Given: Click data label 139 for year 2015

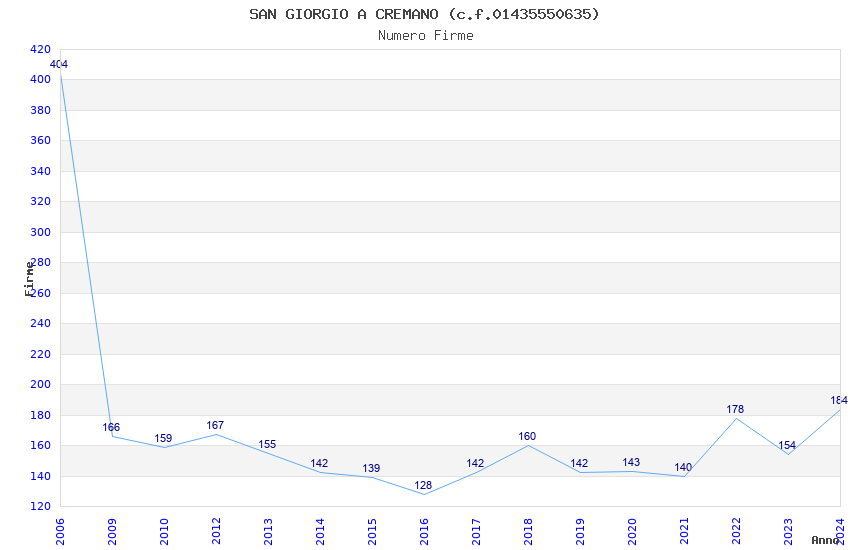Looking at the screenshot, I should [x=371, y=468].
